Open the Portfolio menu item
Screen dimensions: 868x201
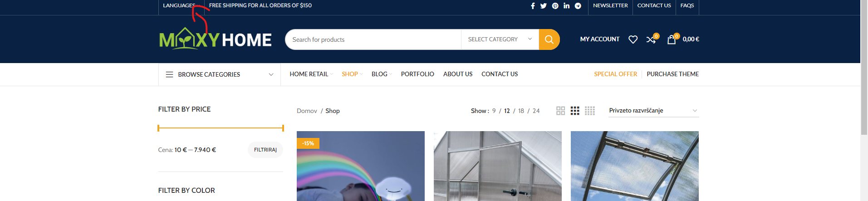coord(417,74)
